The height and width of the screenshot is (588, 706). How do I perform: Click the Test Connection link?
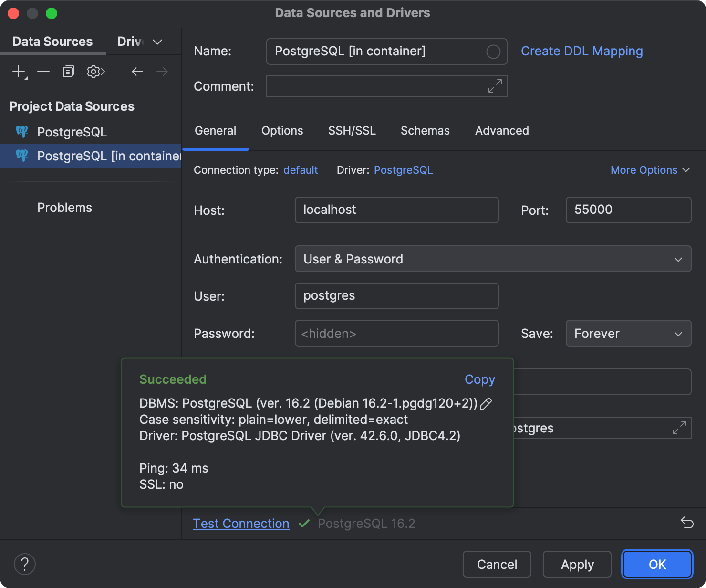[x=241, y=524]
